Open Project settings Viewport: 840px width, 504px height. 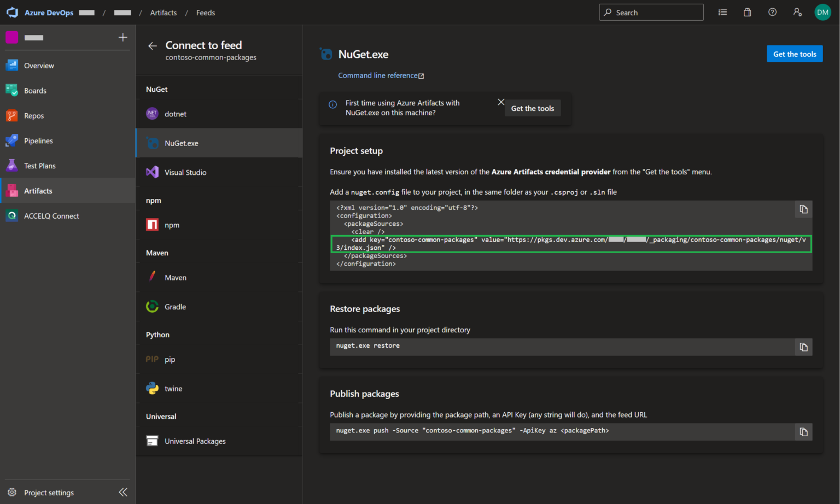click(49, 493)
